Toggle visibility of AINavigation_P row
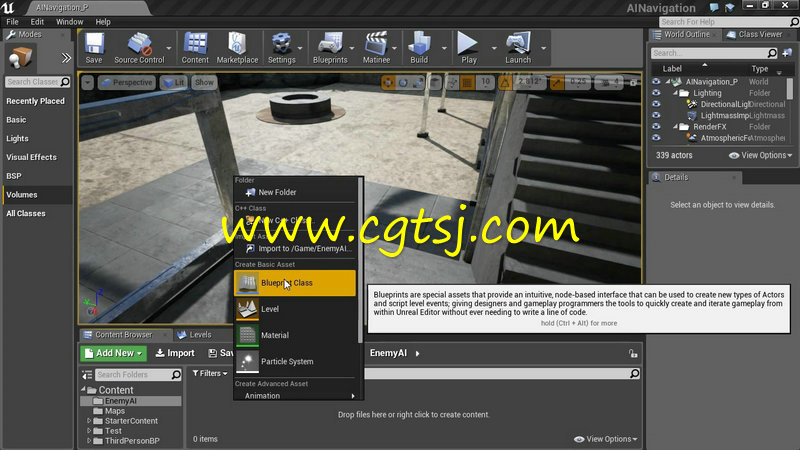This screenshot has width=800, height=450. (656, 82)
